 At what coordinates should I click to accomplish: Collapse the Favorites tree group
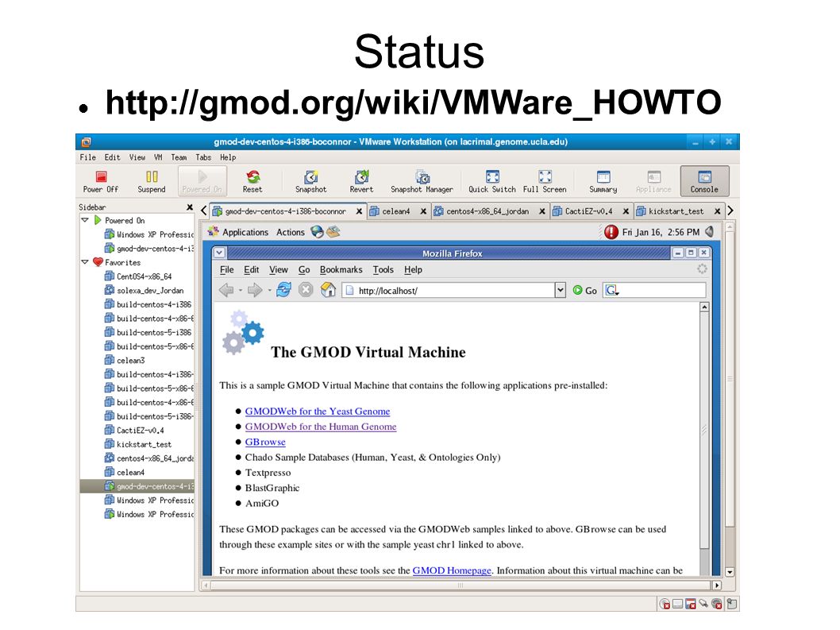click(85, 261)
